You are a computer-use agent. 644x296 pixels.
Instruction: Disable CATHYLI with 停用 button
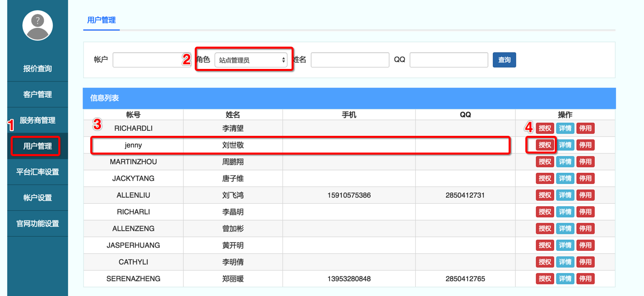(x=585, y=262)
